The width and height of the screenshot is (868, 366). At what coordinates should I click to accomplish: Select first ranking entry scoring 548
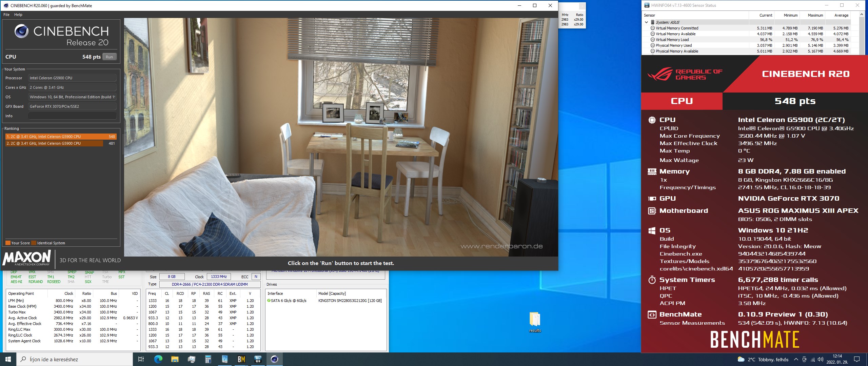(x=61, y=137)
